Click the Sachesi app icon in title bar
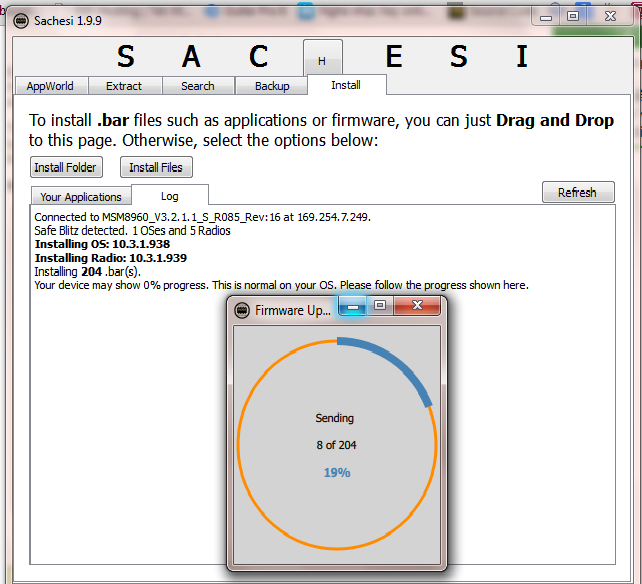 (21, 20)
